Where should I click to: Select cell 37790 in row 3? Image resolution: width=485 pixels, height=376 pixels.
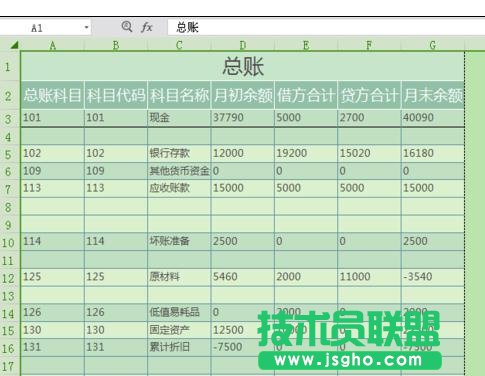(x=243, y=118)
